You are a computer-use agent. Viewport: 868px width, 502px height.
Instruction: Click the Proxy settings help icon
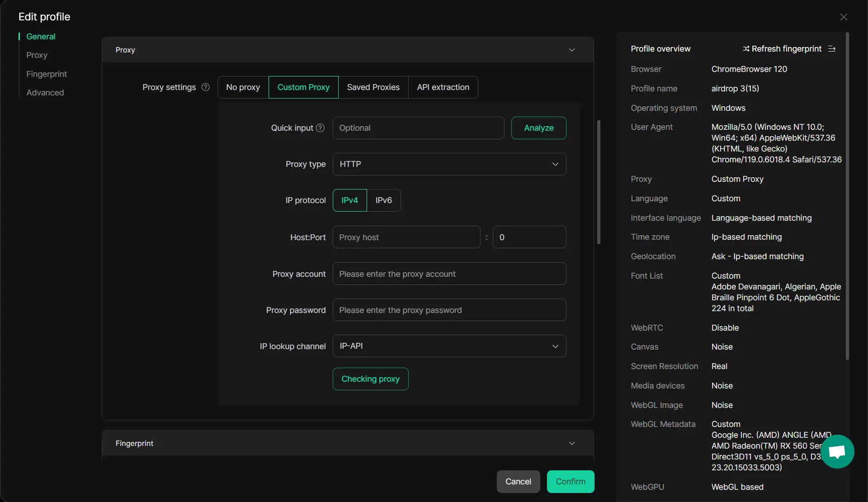(206, 87)
